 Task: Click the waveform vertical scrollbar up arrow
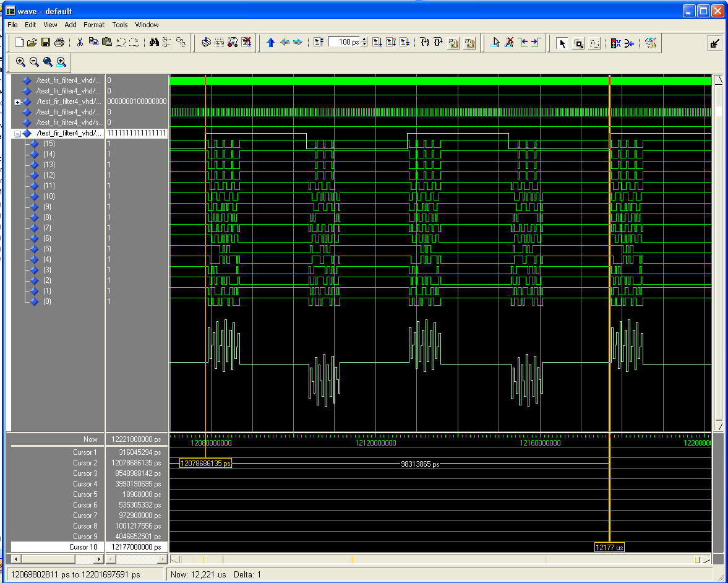(718, 79)
